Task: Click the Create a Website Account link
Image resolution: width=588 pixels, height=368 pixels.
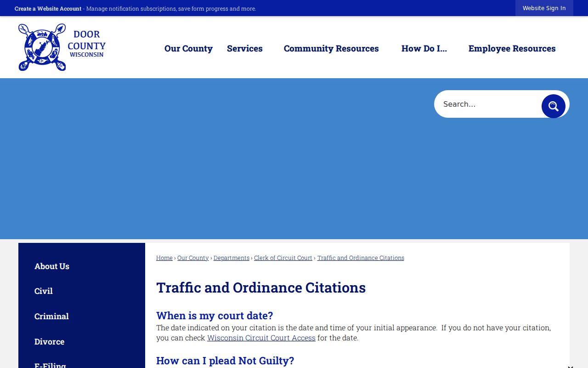Action: click(x=48, y=9)
